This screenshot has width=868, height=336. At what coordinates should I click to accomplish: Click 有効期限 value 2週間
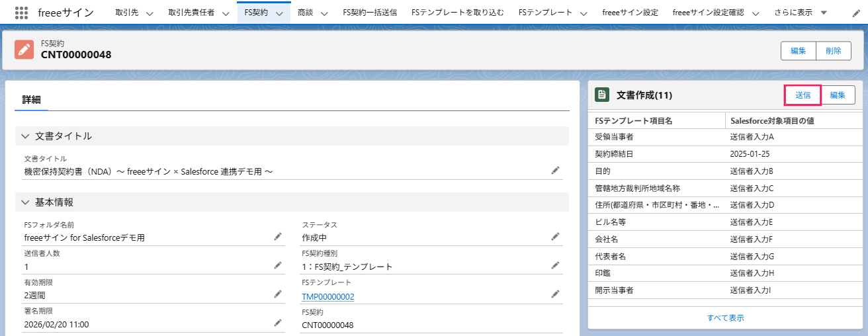[34, 296]
